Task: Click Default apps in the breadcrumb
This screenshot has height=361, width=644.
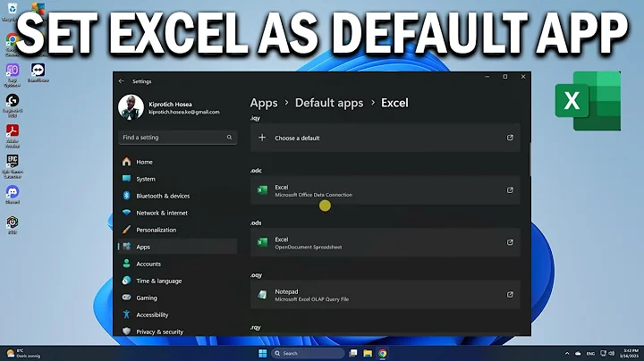Action: pyautogui.click(x=329, y=103)
